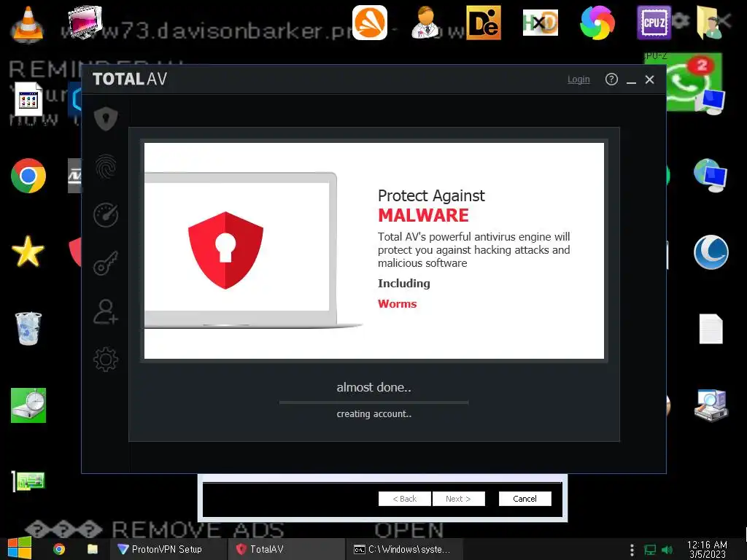747x560 pixels.
Task: Open the orange Avast desktop icon
Action: point(369,23)
